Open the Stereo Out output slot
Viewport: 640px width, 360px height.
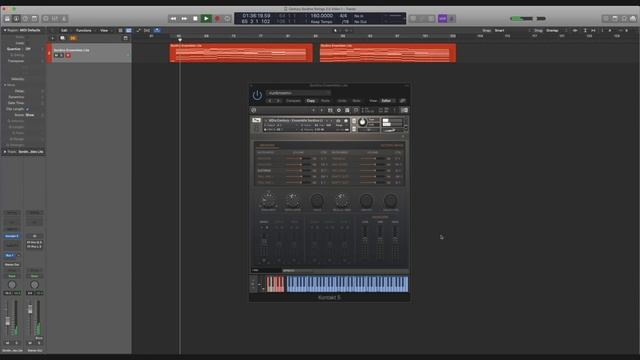point(12,264)
